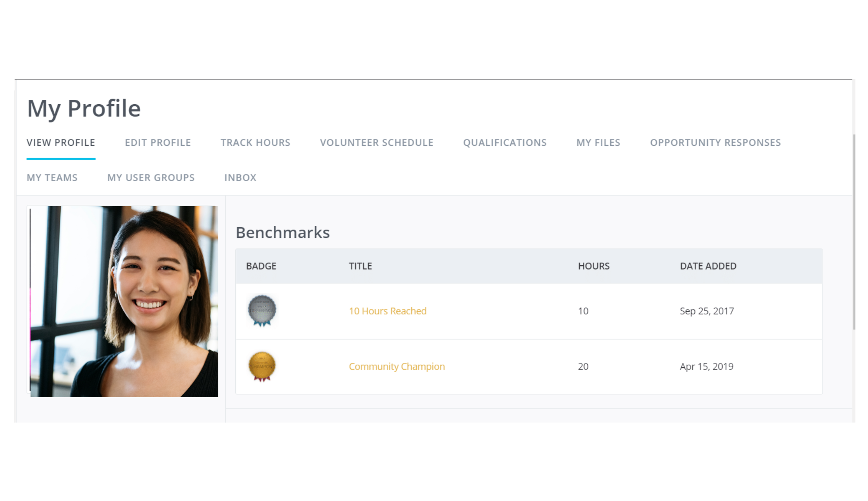Click the Community Champion link
The height and width of the screenshot is (501, 868).
tap(396, 366)
